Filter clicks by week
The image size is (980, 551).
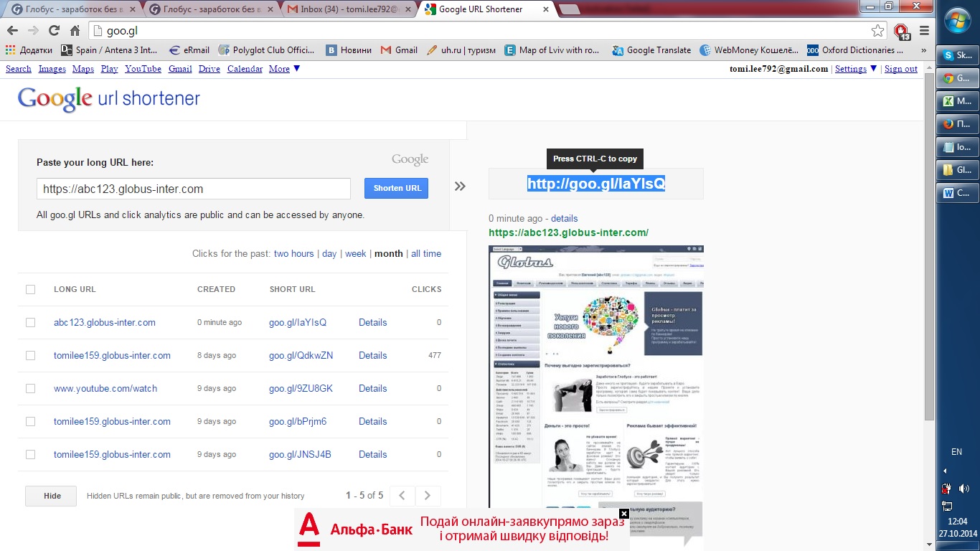click(356, 253)
